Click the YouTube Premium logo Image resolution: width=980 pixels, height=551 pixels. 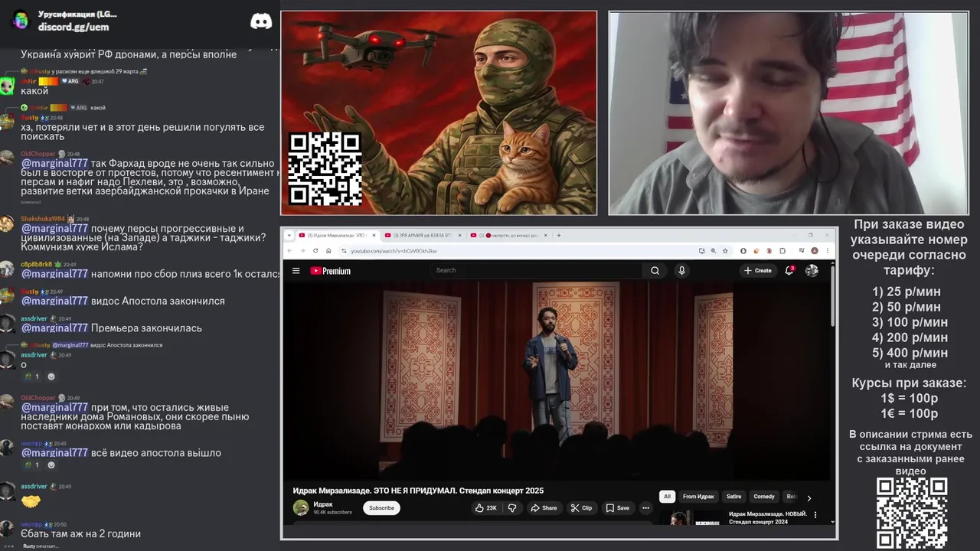click(x=330, y=270)
